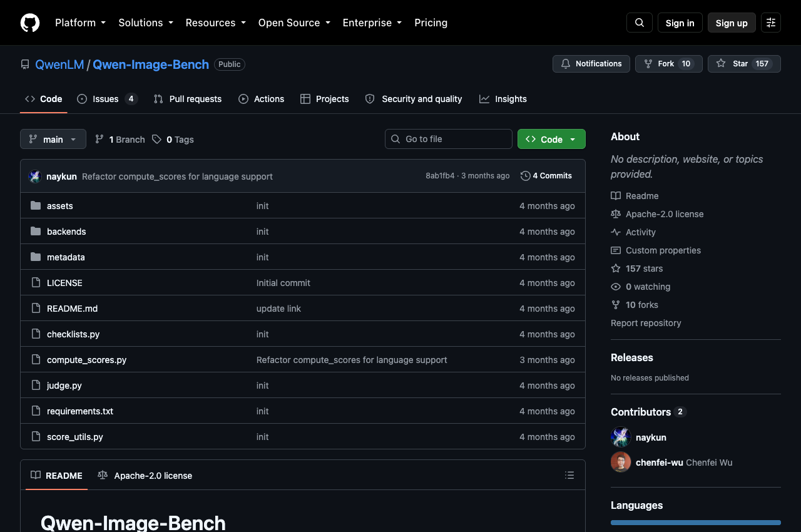Screen dimensions: 801x532
Task: Click the search magnifier icon button
Action: click(640, 23)
